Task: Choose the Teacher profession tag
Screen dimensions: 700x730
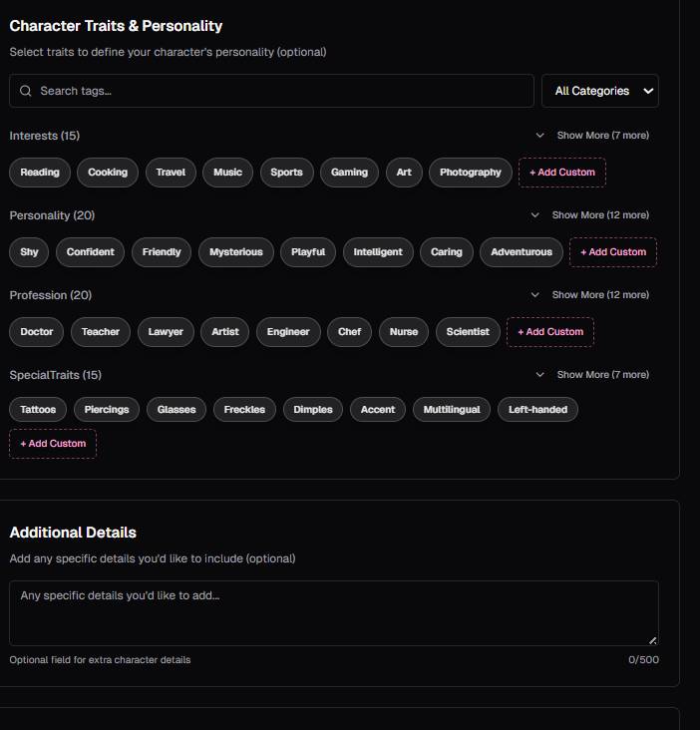Action: click(x=101, y=332)
